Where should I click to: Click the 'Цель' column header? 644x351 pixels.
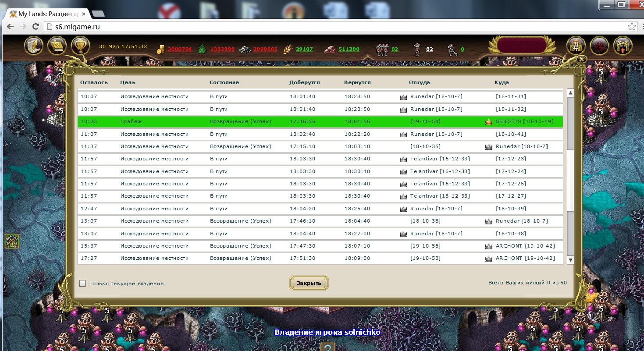click(128, 82)
